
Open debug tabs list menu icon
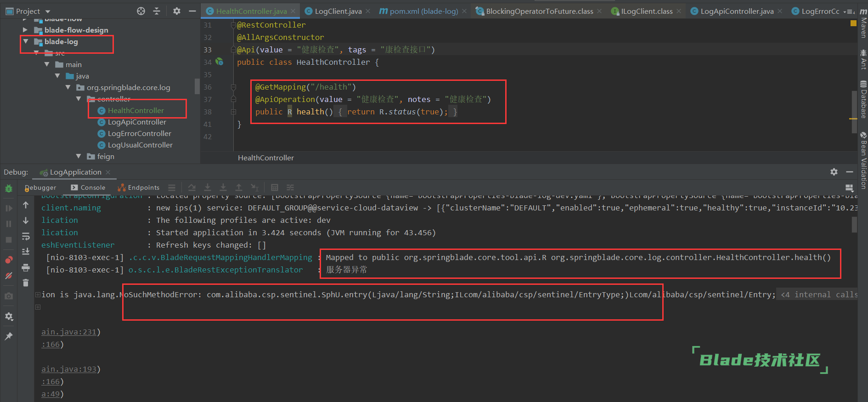coord(172,187)
